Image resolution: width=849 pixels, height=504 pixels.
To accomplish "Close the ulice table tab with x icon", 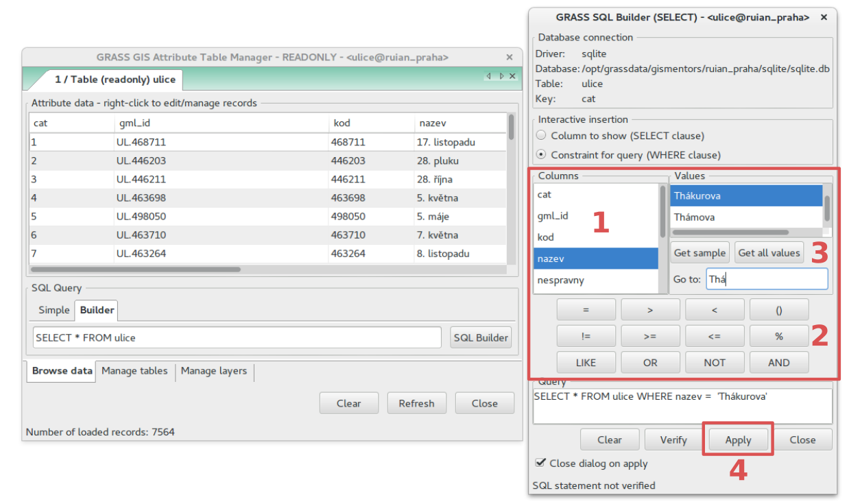I will click(x=512, y=76).
